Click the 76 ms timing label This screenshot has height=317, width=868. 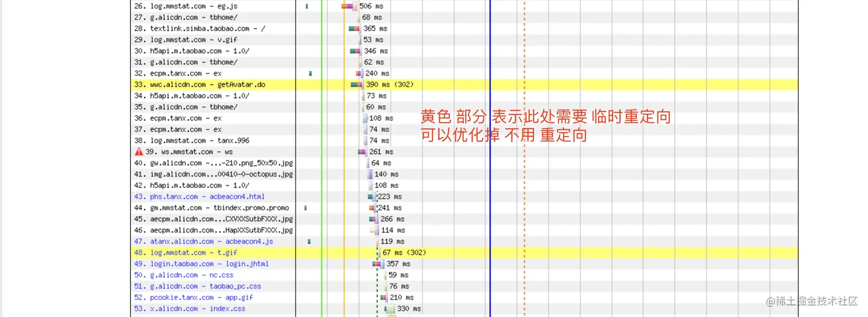coord(399,286)
